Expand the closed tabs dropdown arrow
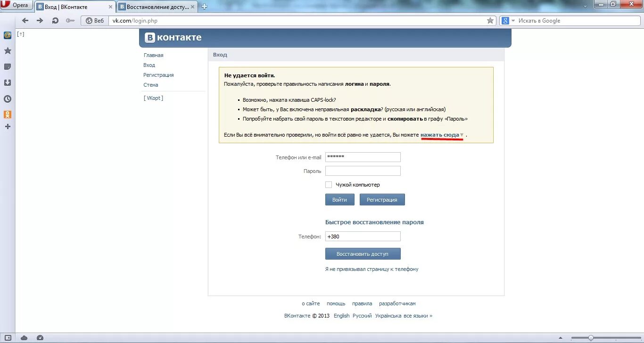The height and width of the screenshot is (343, 644). [585, 7]
